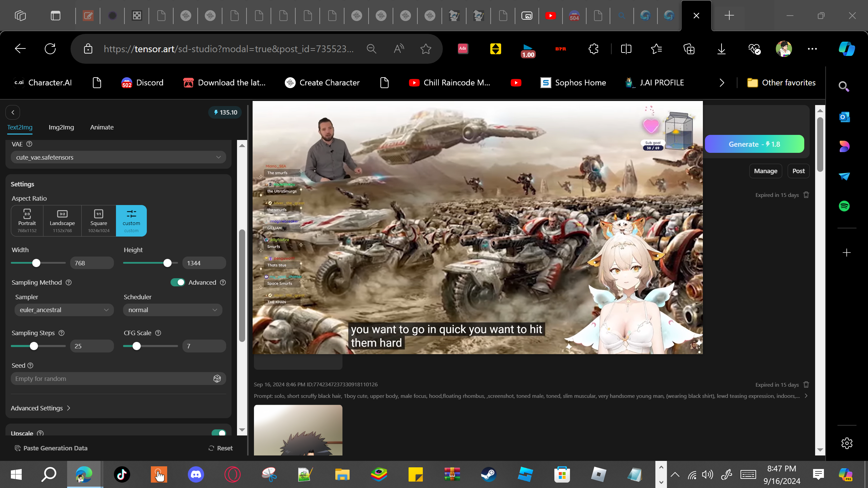The image size is (868, 488).
Task: Click the Width slider handle
Action: 36,263
